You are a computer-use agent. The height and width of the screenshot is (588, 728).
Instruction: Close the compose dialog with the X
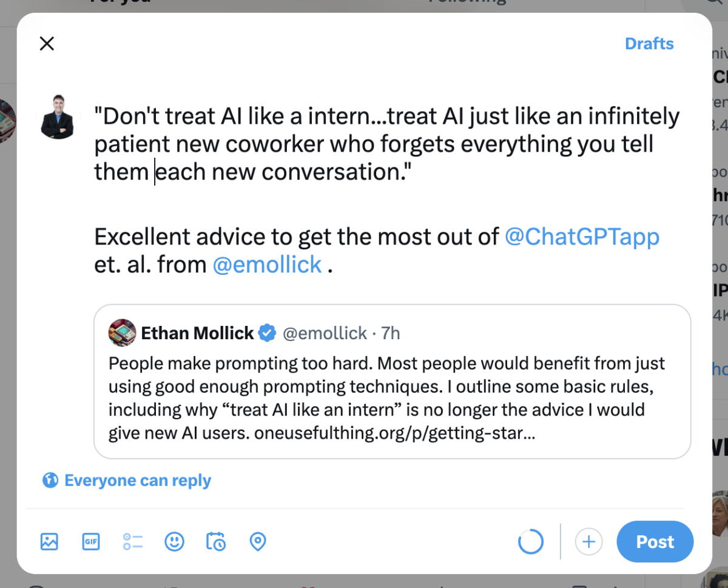tap(47, 43)
